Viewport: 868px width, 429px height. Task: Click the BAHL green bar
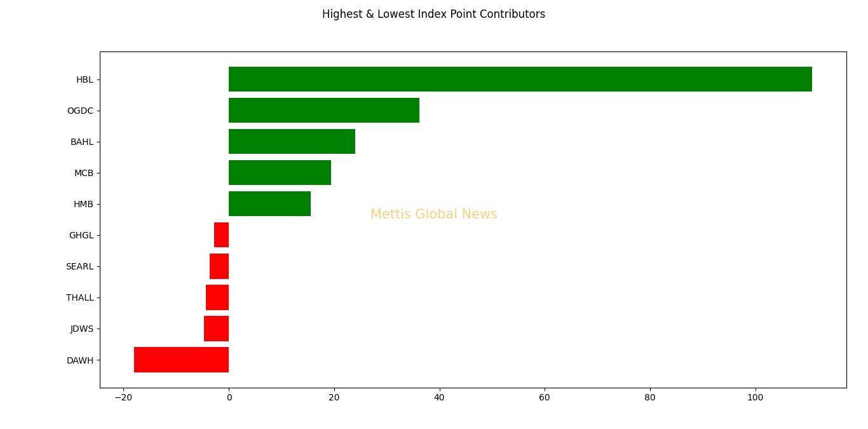pyautogui.click(x=292, y=142)
